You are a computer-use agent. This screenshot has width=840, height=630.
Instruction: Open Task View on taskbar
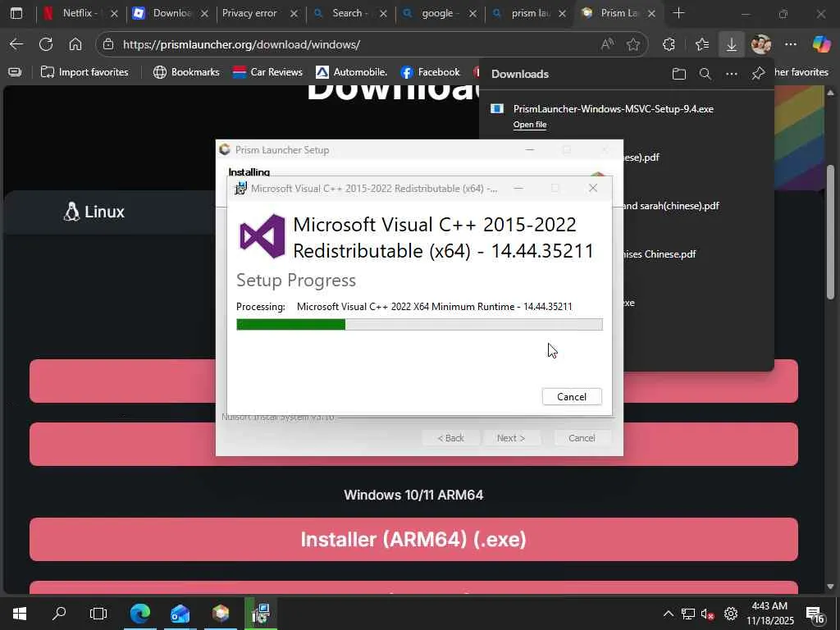[98, 614]
